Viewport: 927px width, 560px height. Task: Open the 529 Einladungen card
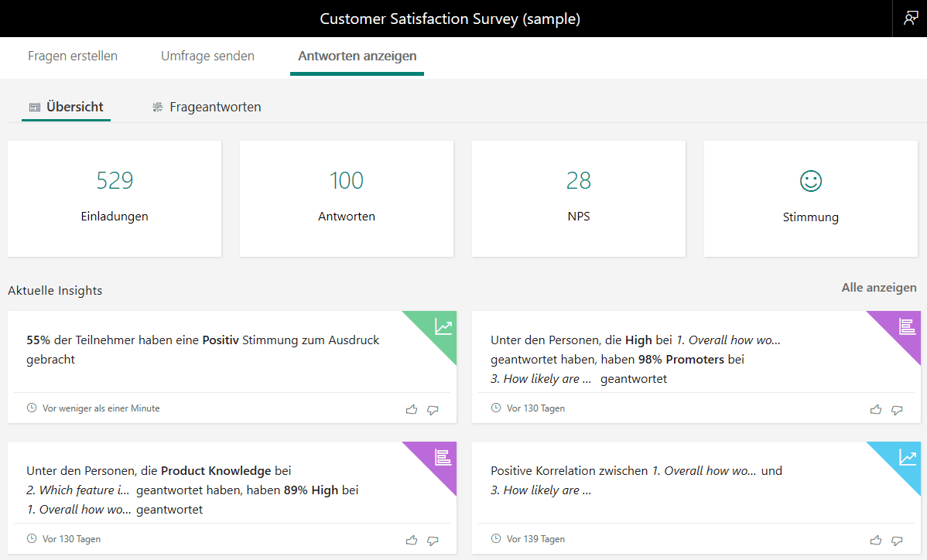coord(115,198)
